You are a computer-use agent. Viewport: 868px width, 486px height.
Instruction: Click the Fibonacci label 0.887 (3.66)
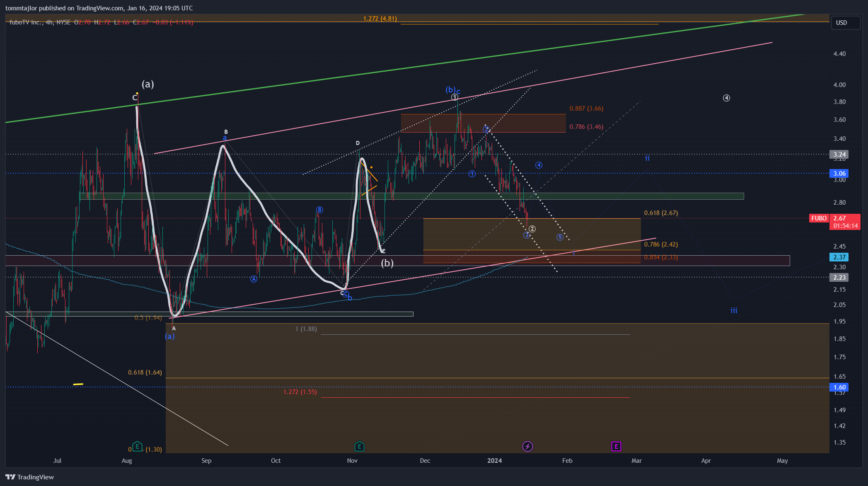click(x=586, y=109)
